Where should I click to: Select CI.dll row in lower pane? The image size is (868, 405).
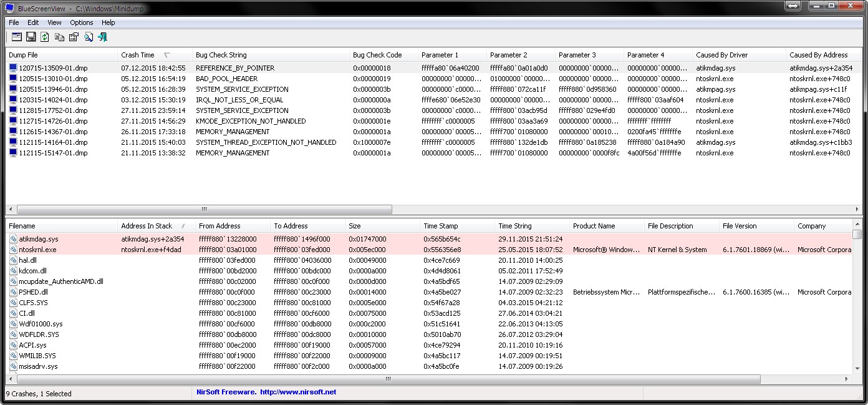[x=429, y=313]
